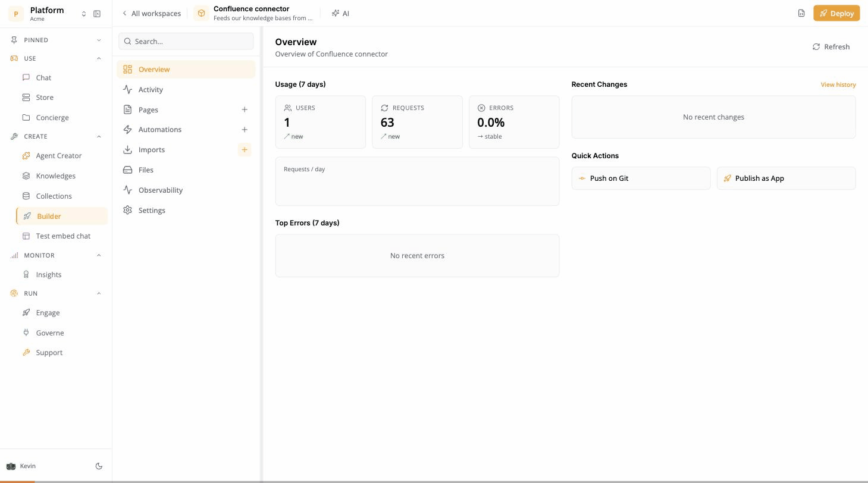Toggle dark mode moon icon
The width and height of the screenshot is (868, 483).
point(99,466)
